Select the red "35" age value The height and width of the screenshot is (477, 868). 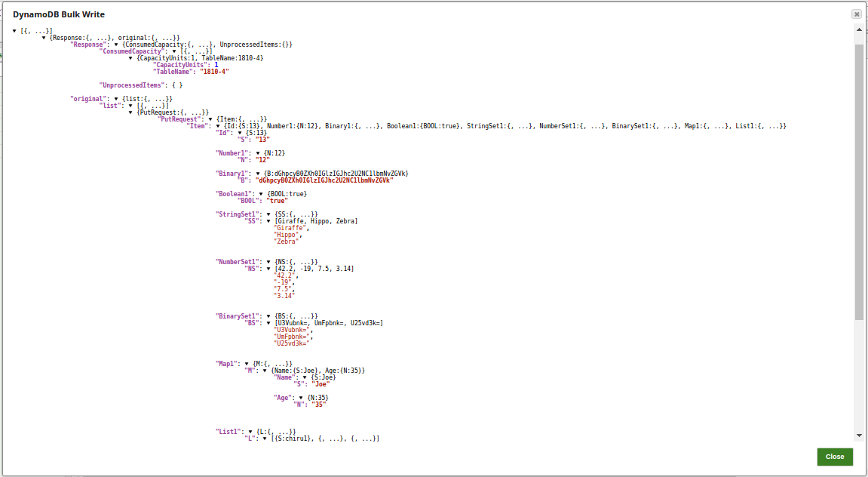(317, 405)
